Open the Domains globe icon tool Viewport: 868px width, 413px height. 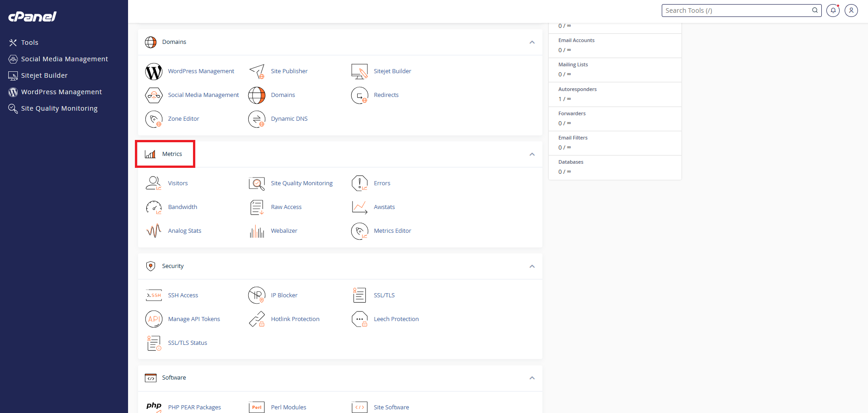point(257,95)
